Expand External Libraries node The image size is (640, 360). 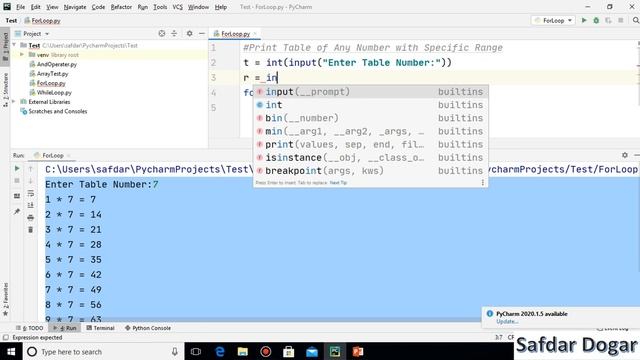point(15,102)
